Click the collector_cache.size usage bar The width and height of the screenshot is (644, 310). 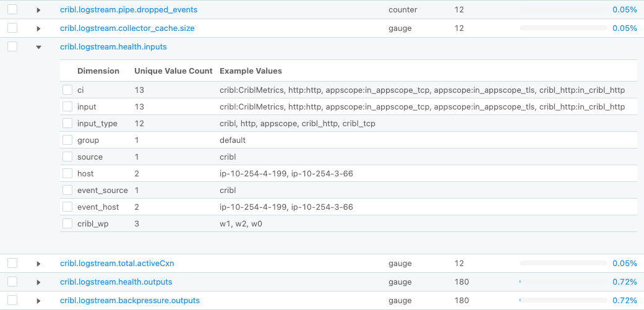pos(563,28)
